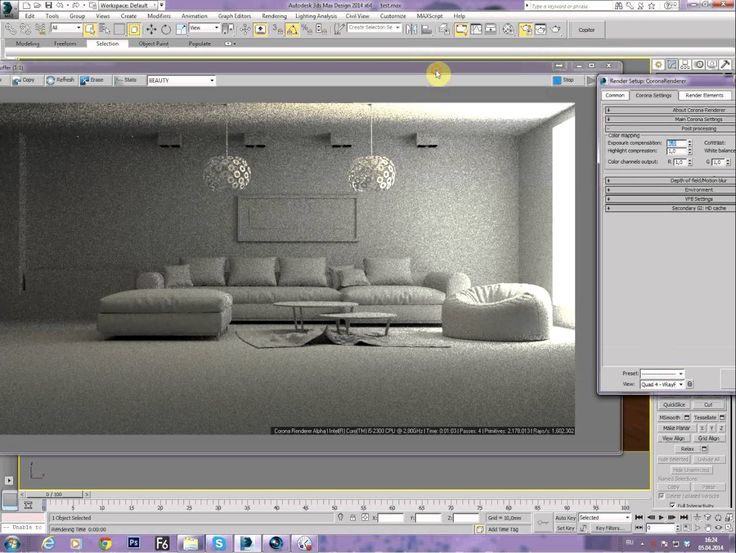Open the Preset dropdown in Render Setup
This screenshot has width=736, height=553.
tap(662, 374)
